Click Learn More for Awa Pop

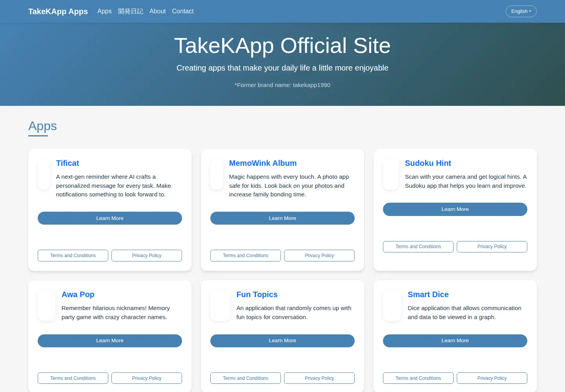click(110, 341)
